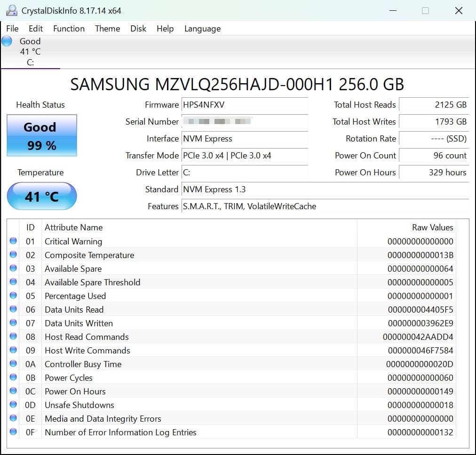The width and height of the screenshot is (476, 455).
Task: Click the indicator beside Host Write Commands
Action: point(13,350)
